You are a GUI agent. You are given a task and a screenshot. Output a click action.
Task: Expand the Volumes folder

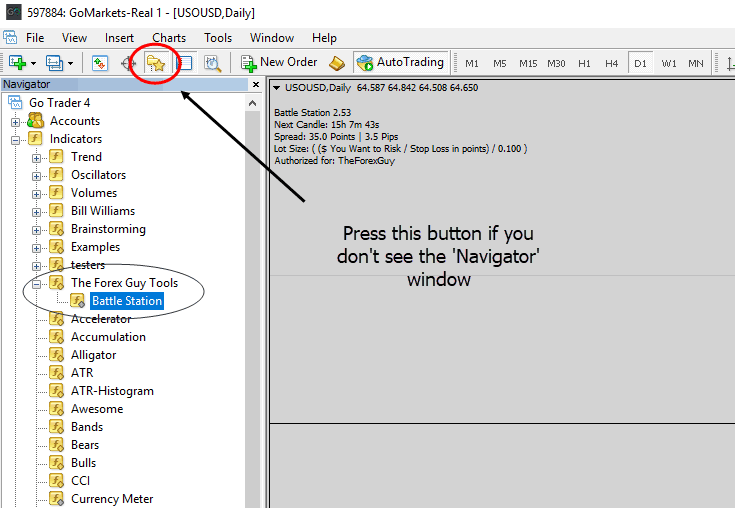click(36, 194)
